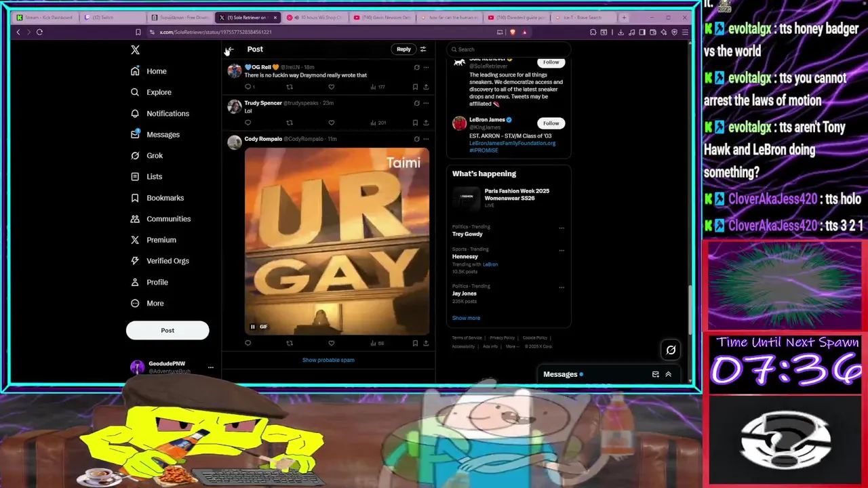Viewport: 868px width, 488px height.
Task: Share Cody Rompalo's GIF post
Action: click(x=426, y=343)
